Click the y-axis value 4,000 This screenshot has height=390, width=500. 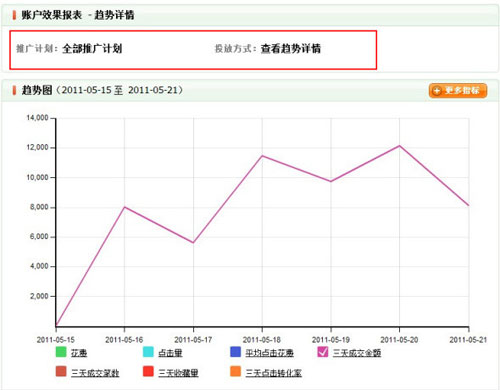[39, 266]
